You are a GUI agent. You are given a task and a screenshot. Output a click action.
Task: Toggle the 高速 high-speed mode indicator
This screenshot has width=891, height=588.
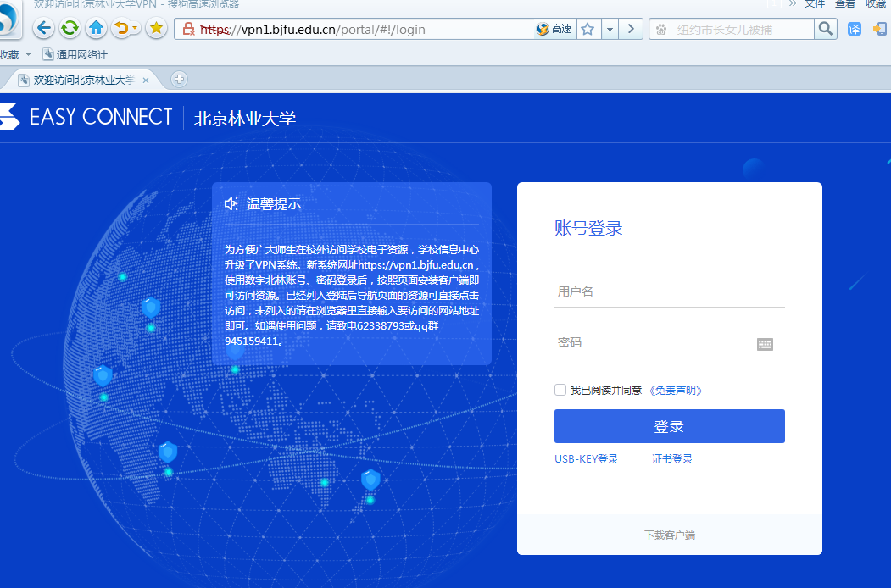click(x=554, y=29)
